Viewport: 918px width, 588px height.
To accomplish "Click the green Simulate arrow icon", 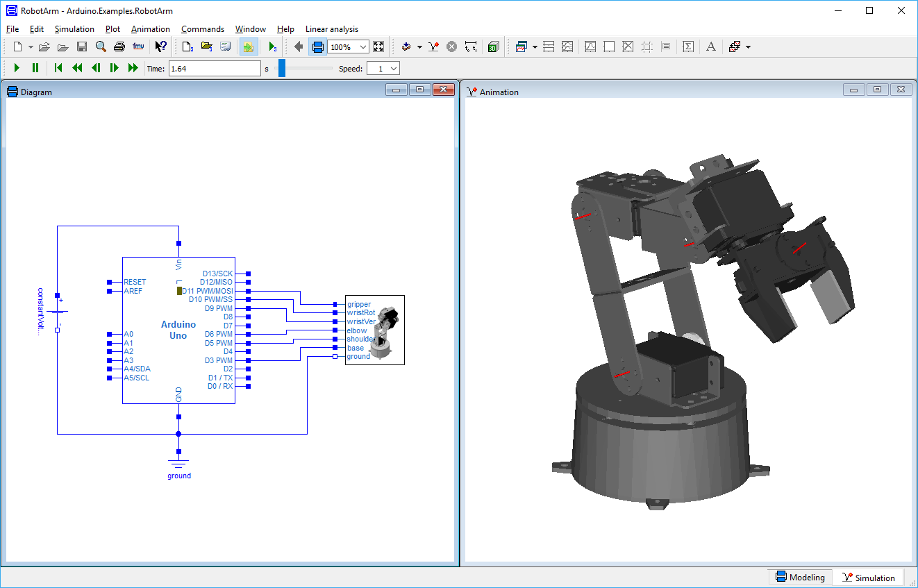I will click(x=273, y=47).
